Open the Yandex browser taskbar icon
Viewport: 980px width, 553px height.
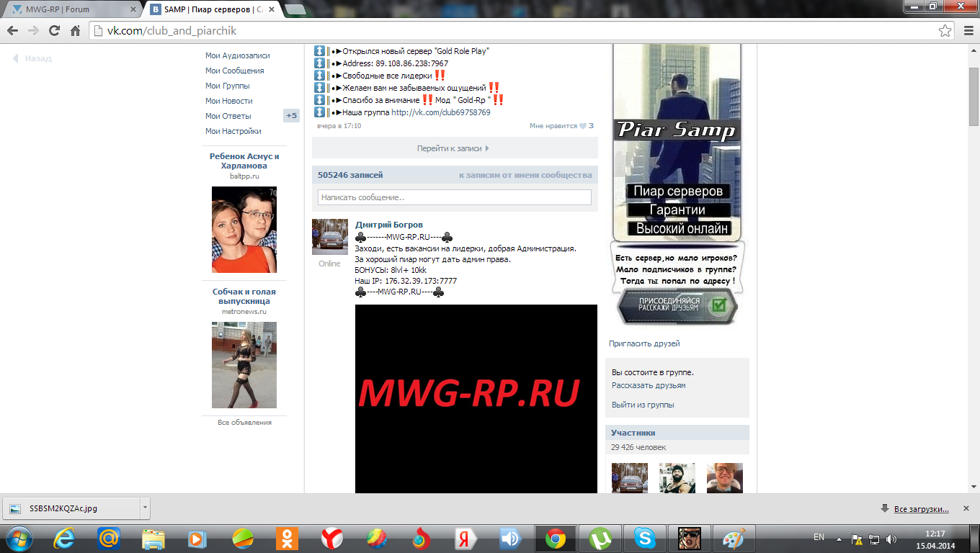[332, 539]
